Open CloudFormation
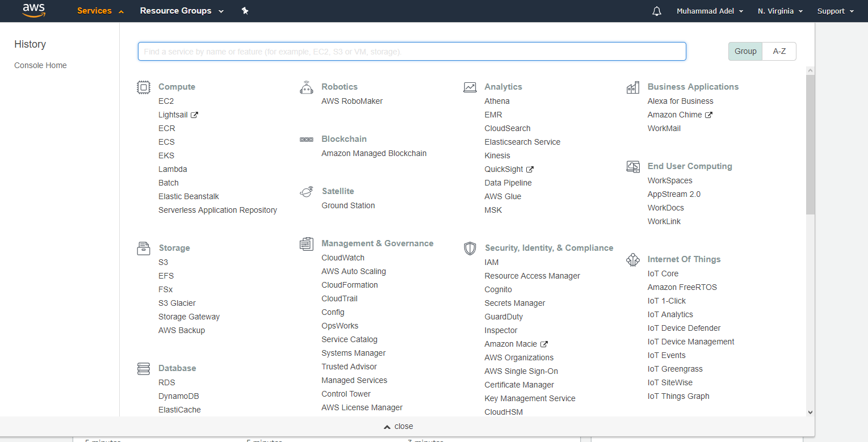This screenshot has width=868, height=442. [x=350, y=285]
